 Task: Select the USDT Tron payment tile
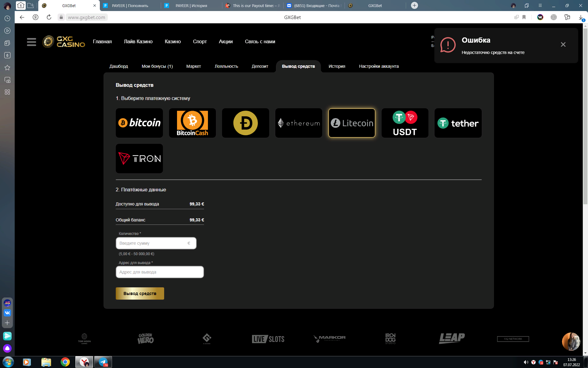[405, 123]
